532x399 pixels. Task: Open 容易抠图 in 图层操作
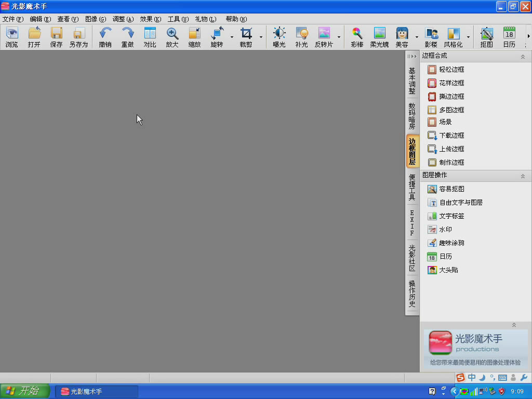pyautogui.click(x=446, y=189)
